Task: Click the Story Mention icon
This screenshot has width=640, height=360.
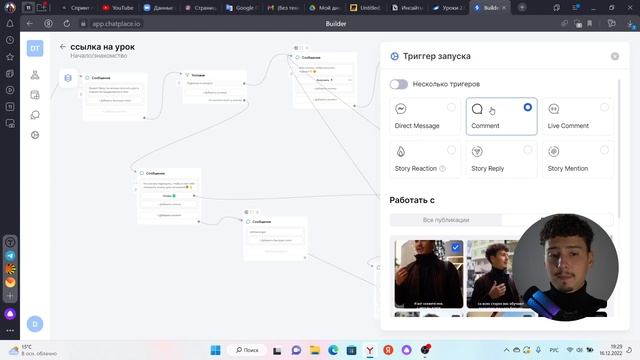Action: click(x=553, y=151)
